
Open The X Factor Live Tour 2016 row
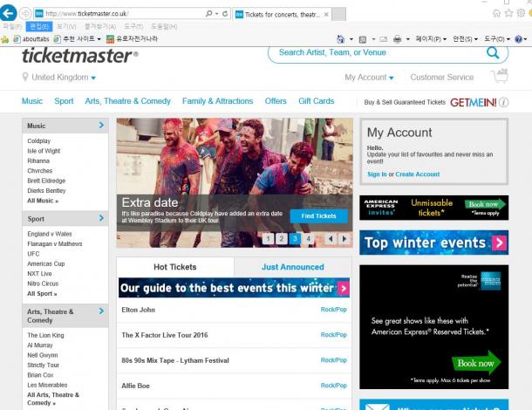234,335
